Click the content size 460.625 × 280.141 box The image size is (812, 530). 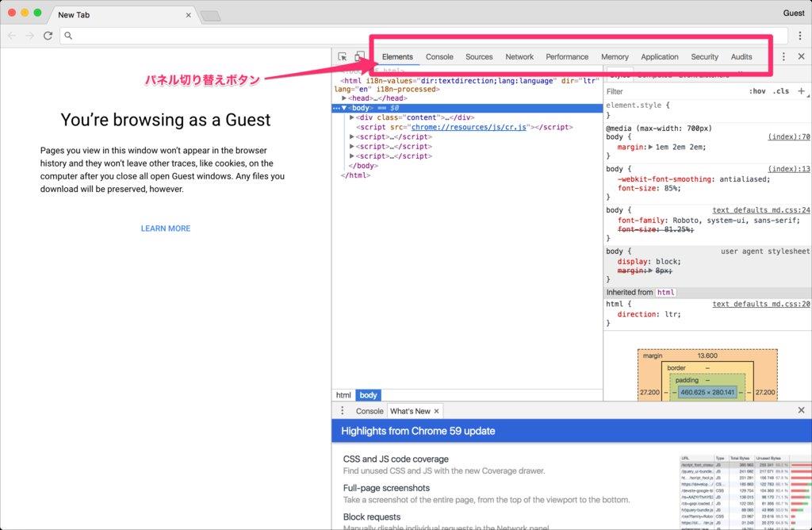(707, 392)
